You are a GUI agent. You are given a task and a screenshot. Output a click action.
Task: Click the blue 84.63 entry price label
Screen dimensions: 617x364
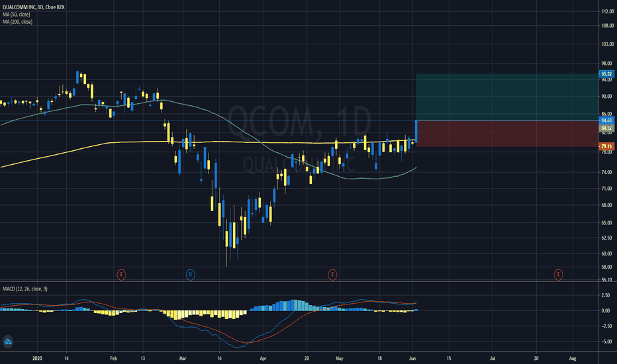pos(606,120)
